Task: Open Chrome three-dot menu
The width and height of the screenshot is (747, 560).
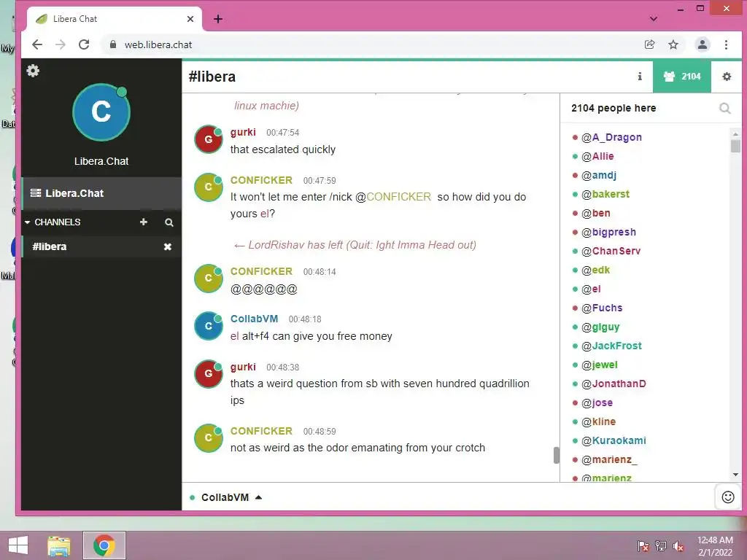Action: pyautogui.click(x=726, y=44)
